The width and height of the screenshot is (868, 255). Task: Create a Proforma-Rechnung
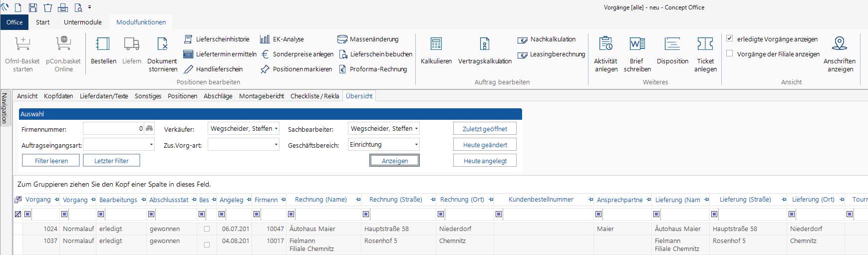372,69
